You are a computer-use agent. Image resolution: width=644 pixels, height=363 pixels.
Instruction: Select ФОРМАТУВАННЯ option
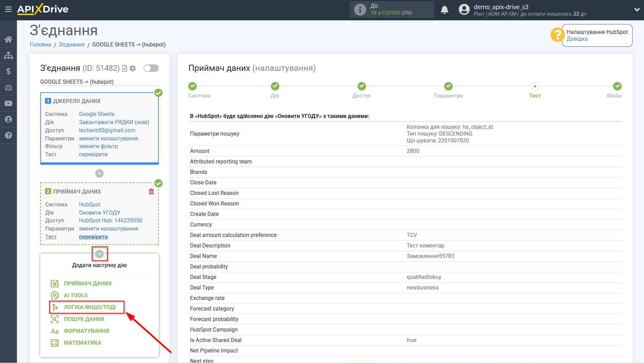(x=86, y=331)
